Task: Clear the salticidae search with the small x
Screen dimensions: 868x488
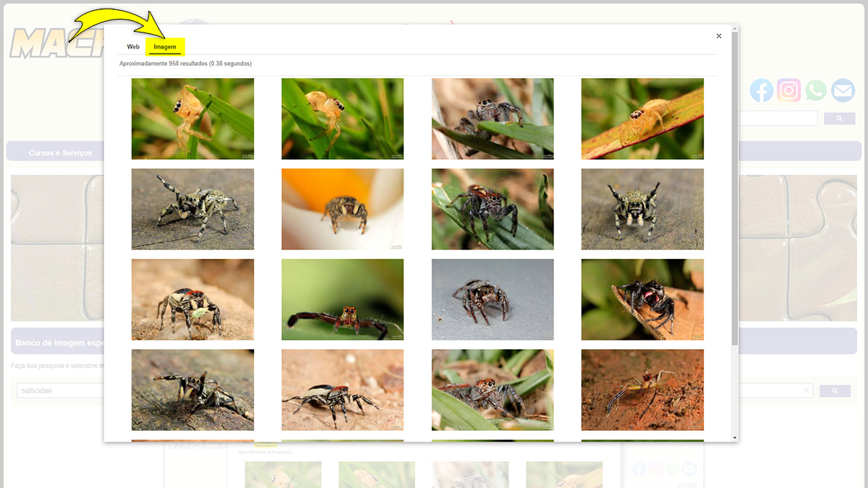Action: tap(807, 391)
